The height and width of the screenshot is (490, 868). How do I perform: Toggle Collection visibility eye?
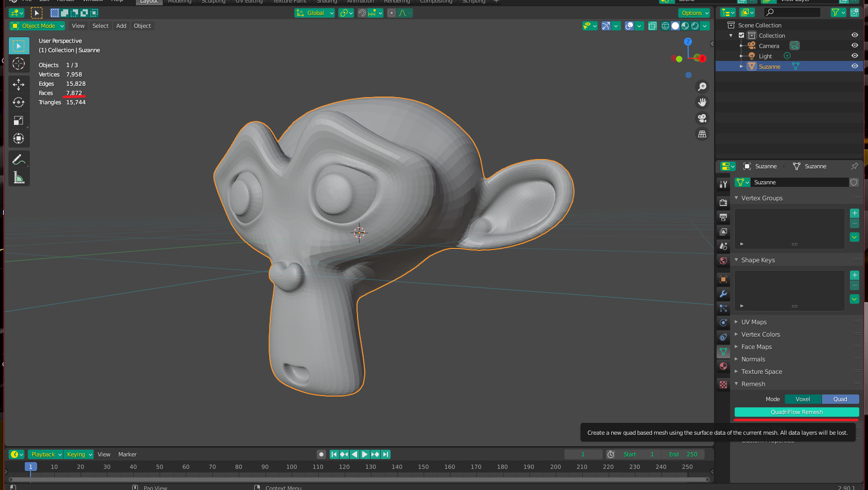(855, 35)
